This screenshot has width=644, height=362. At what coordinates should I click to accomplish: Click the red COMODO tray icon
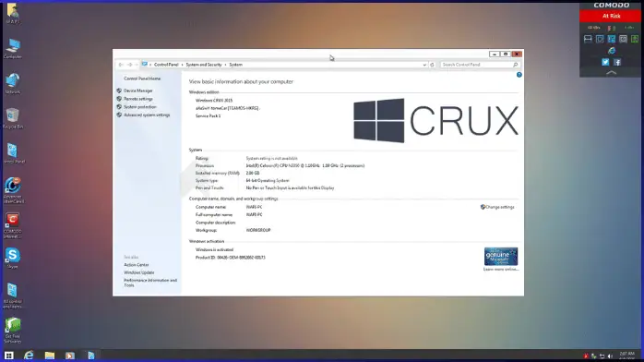coord(586,356)
